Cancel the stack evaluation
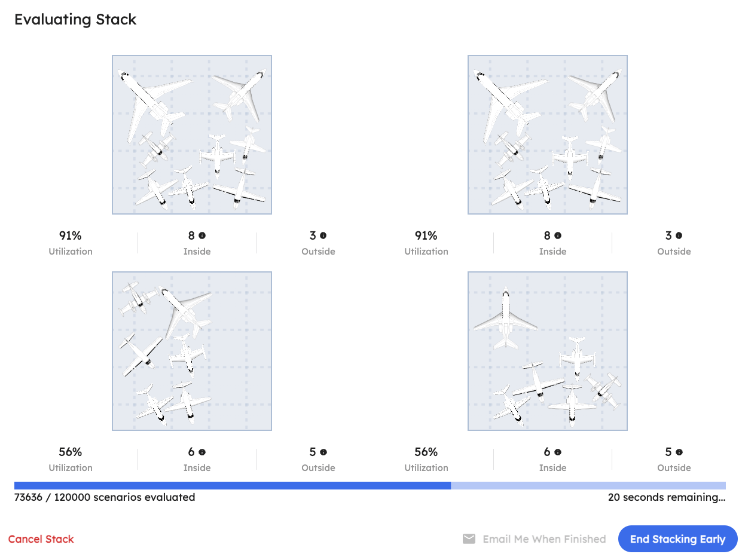 41,539
